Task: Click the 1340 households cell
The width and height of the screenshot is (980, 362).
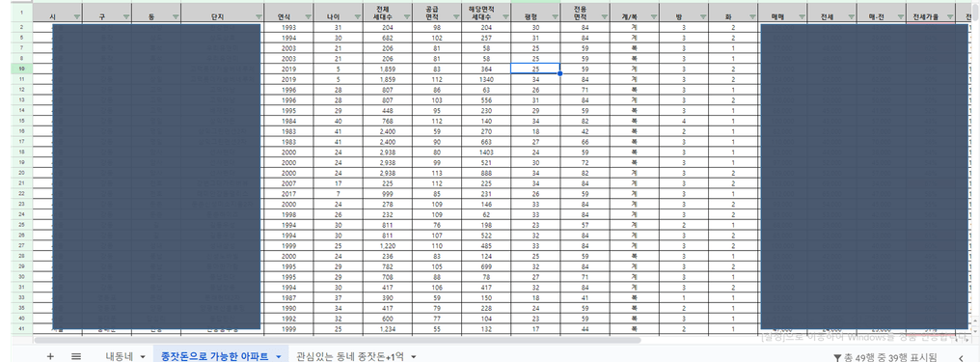Action: coord(485,79)
